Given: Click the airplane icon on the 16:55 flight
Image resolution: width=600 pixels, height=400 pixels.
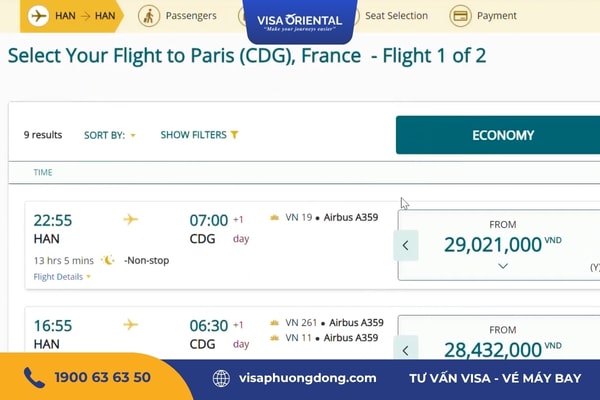Looking at the screenshot, I should (x=130, y=325).
